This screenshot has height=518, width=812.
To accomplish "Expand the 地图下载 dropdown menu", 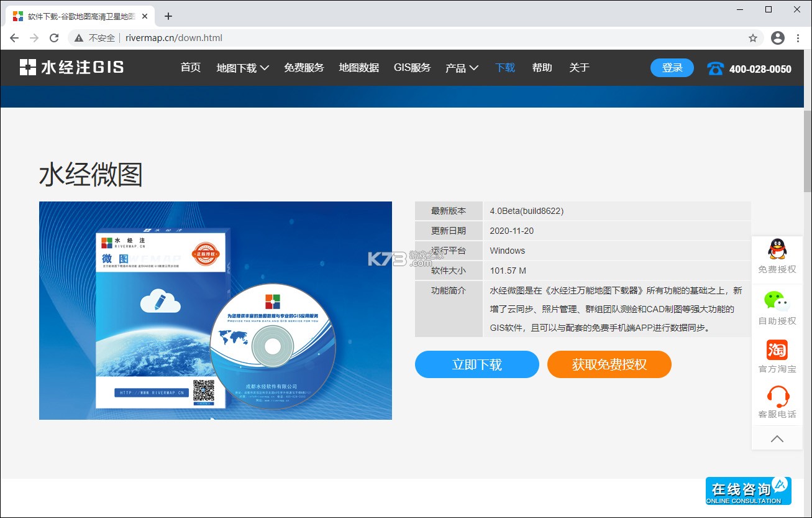I will (242, 68).
